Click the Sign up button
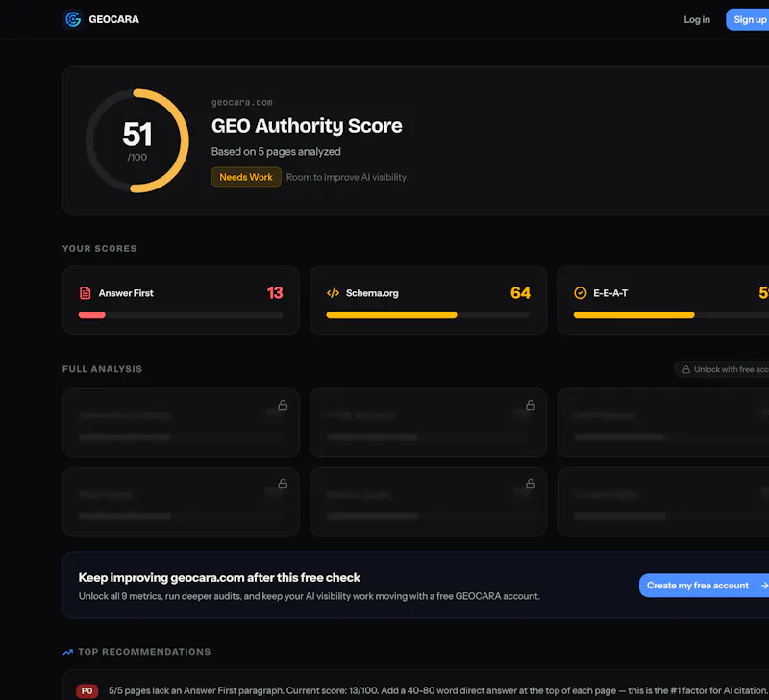The height and width of the screenshot is (700, 769). tap(750, 19)
